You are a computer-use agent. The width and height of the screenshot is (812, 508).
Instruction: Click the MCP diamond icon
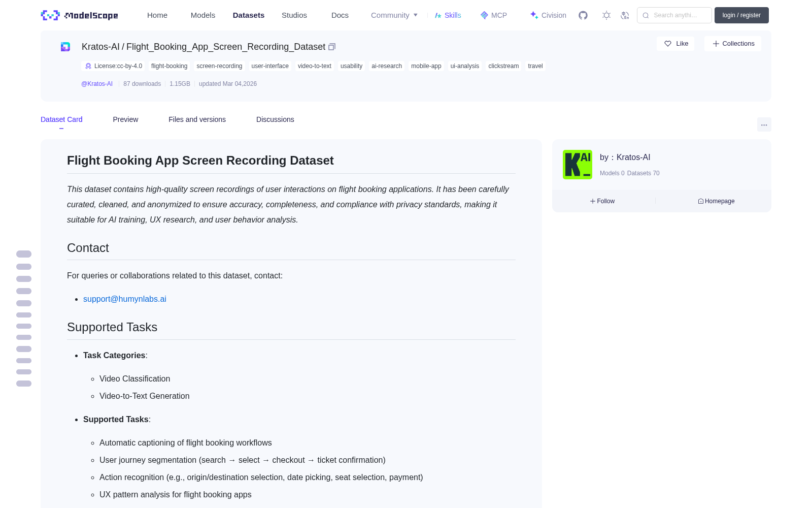tap(484, 15)
